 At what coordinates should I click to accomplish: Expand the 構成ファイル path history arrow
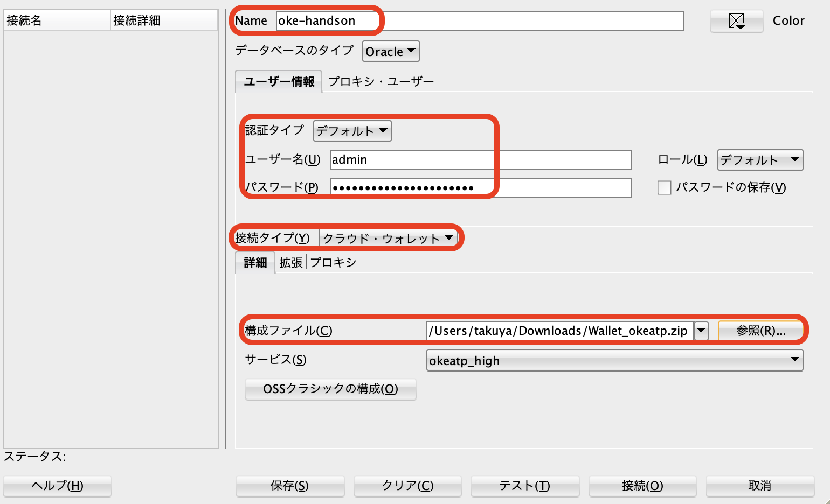(x=701, y=331)
